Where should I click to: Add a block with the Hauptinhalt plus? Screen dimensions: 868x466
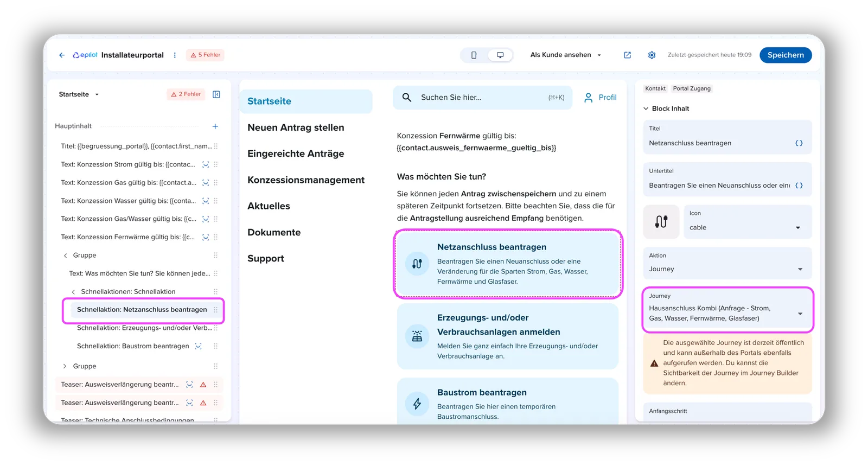pyautogui.click(x=215, y=126)
